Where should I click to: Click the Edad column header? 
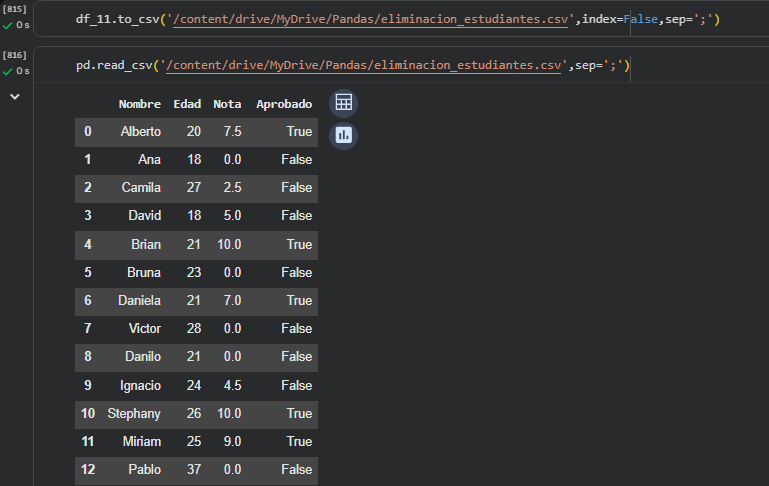[x=187, y=104]
